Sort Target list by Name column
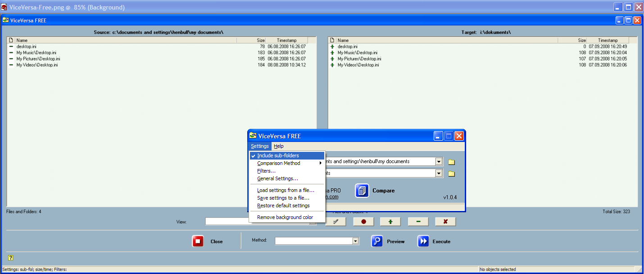This screenshot has height=274, width=644. [447, 40]
